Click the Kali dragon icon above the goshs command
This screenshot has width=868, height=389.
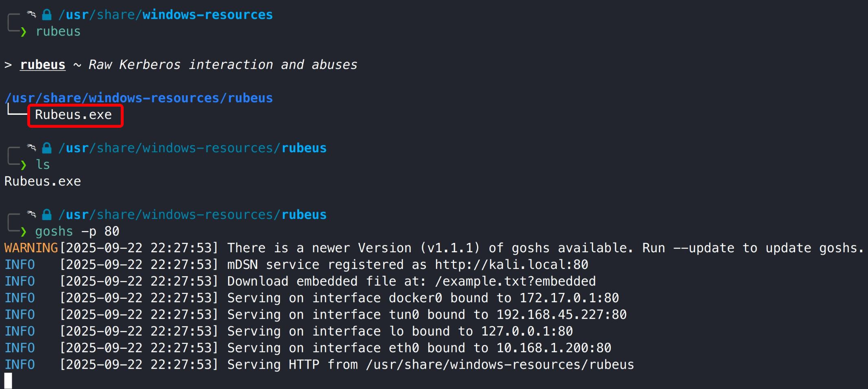(31, 214)
